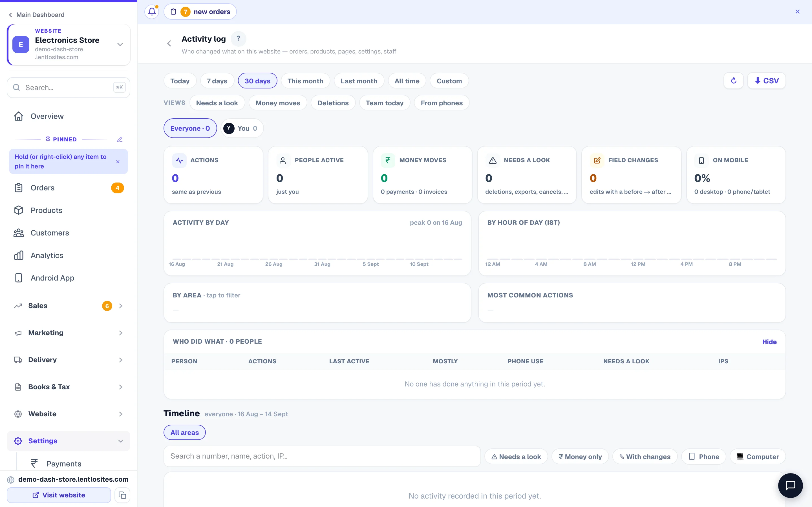Open the chat support bubble
The width and height of the screenshot is (812, 507).
tap(790, 485)
